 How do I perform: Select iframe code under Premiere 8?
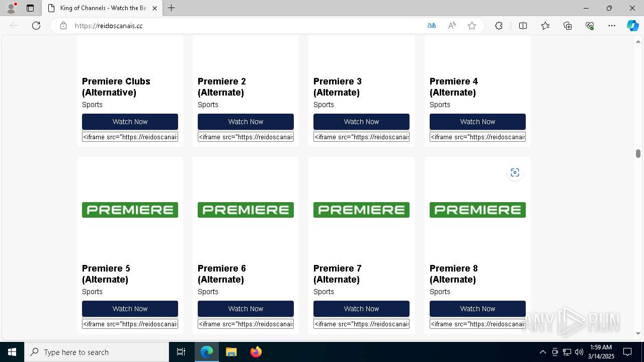click(477, 324)
